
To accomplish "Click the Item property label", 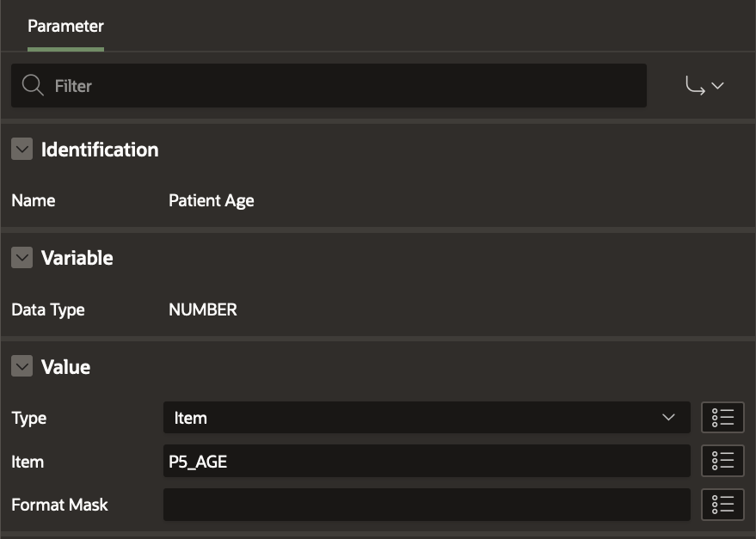I will [x=28, y=462].
